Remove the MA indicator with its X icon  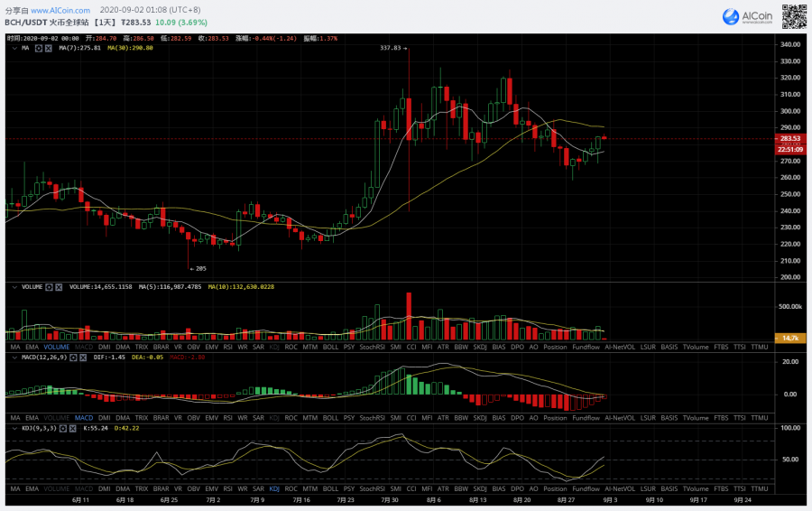[48, 48]
